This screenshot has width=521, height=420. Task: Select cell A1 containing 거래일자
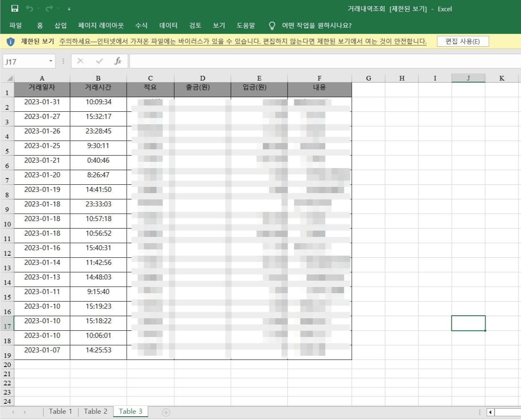[42, 88]
